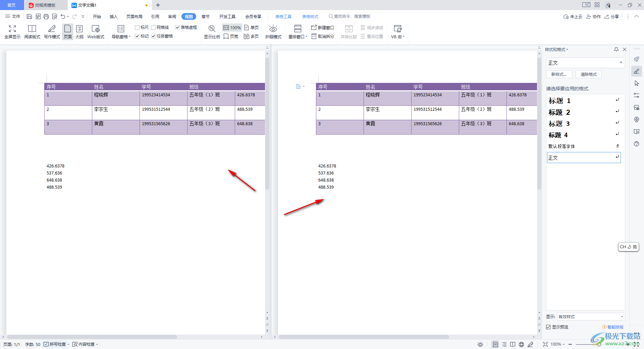The height and width of the screenshot is (349, 644).
Task: Set zoom to 100% in ribbon
Action: point(232,28)
